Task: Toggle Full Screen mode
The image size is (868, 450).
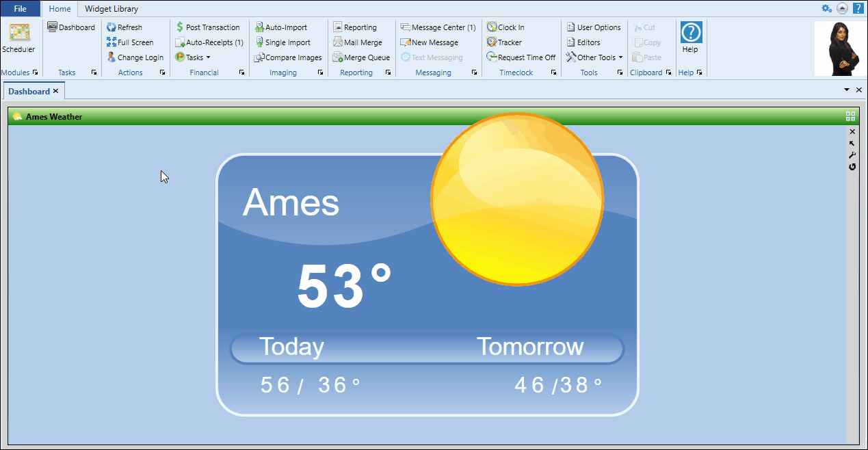Action: click(x=130, y=42)
